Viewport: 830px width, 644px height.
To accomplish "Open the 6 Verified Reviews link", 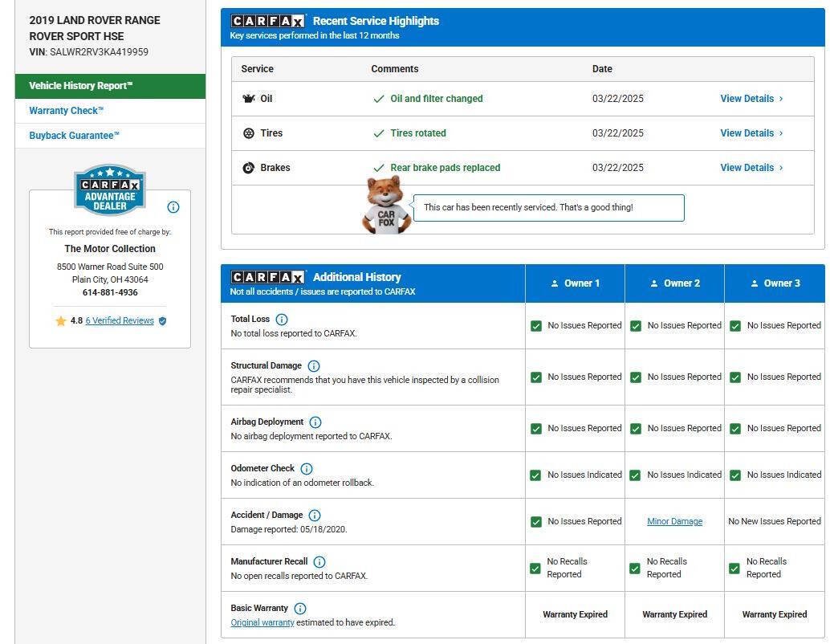I will coord(120,321).
